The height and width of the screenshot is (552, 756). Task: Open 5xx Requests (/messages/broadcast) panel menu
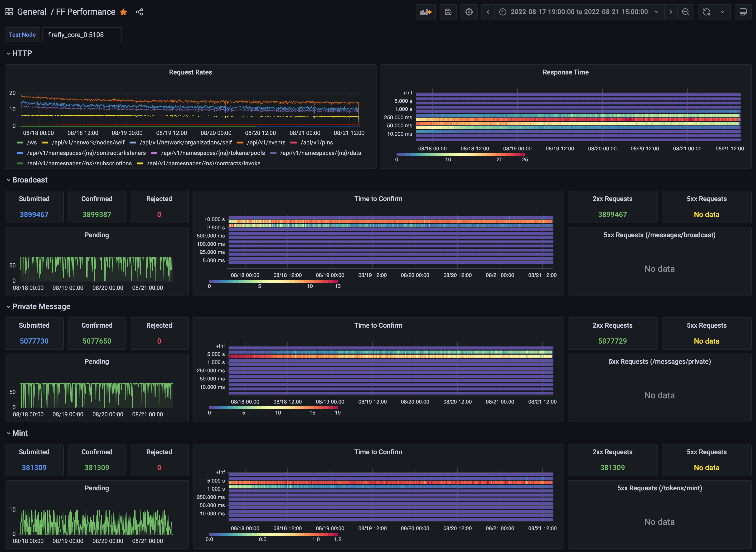coord(659,235)
